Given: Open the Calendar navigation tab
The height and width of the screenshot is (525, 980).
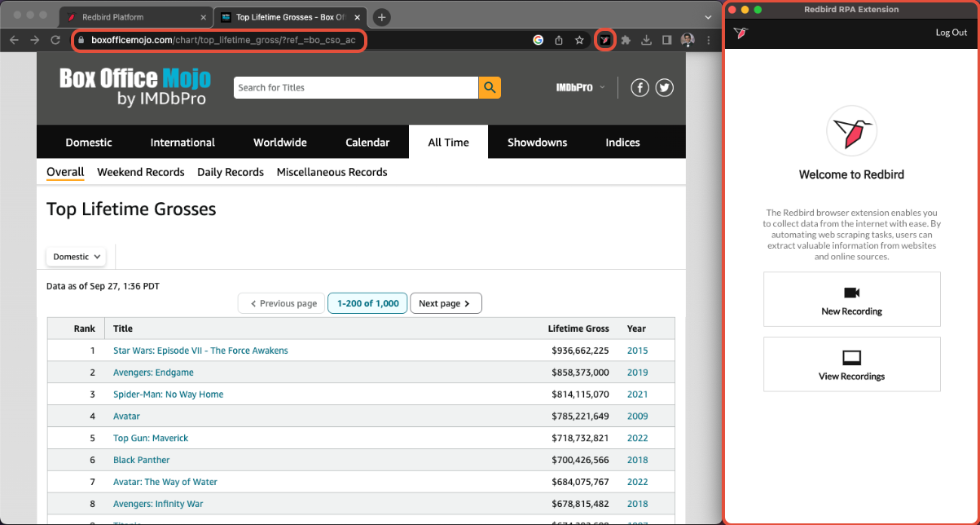Looking at the screenshot, I should [x=367, y=142].
